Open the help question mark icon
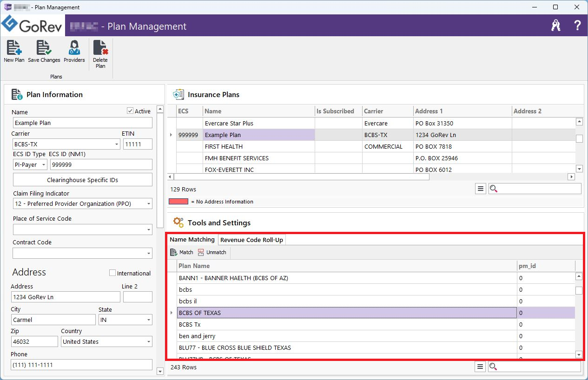The height and width of the screenshot is (380, 588). click(x=577, y=26)
